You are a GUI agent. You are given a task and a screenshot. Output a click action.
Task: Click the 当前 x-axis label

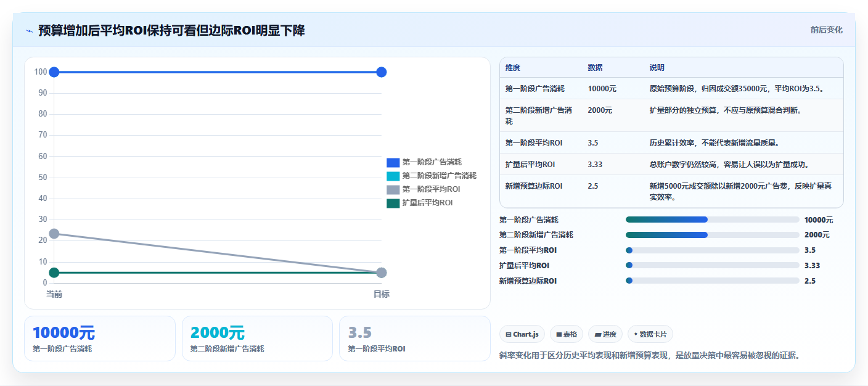(x=54, y=294)
